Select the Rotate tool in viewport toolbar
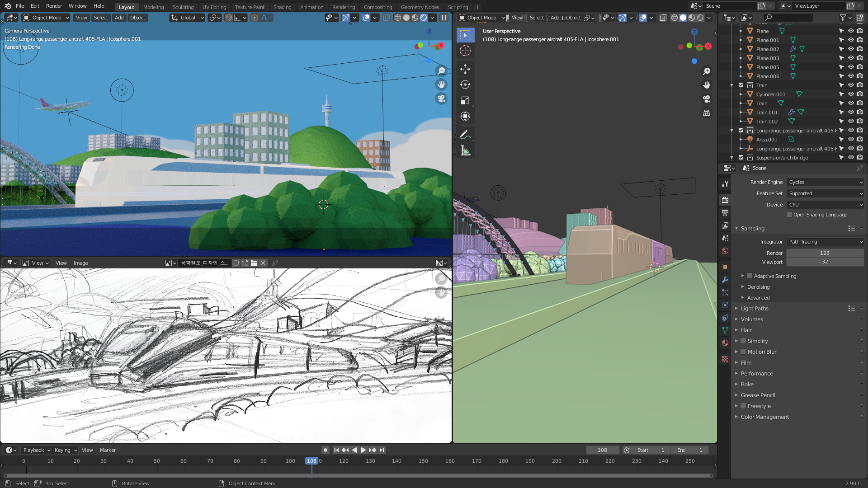 point(465,84)
